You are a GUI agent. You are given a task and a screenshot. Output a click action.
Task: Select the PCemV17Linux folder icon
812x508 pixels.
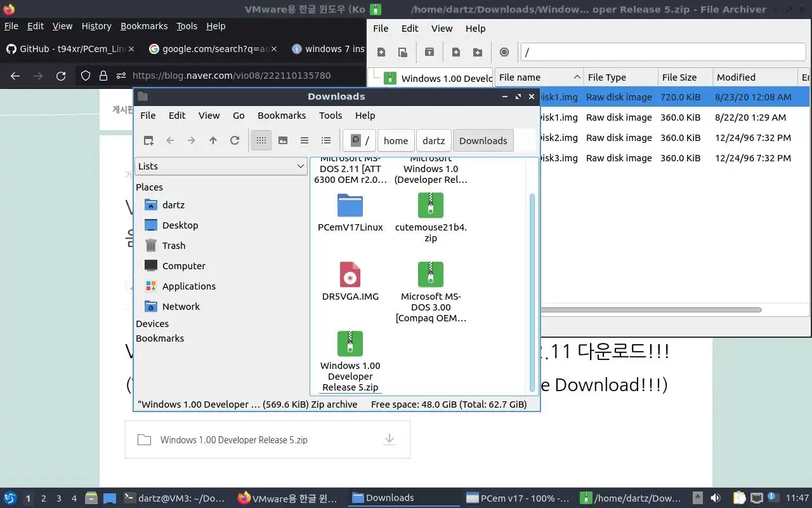tap(350, 206)
